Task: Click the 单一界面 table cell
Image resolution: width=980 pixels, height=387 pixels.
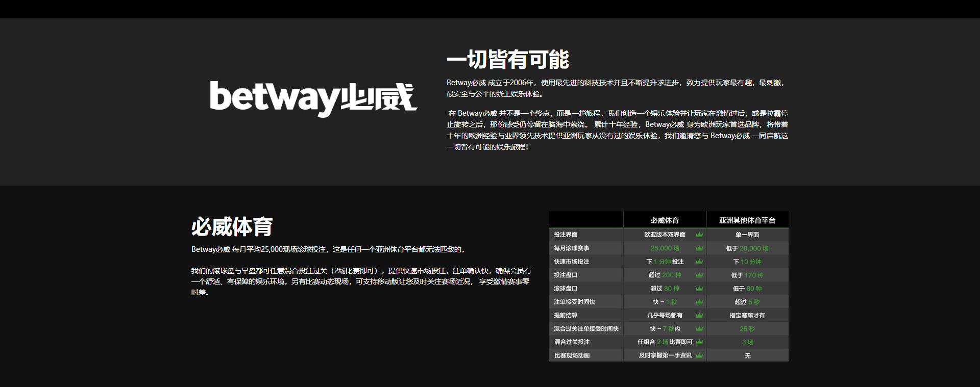Action: tap(747, 235)
